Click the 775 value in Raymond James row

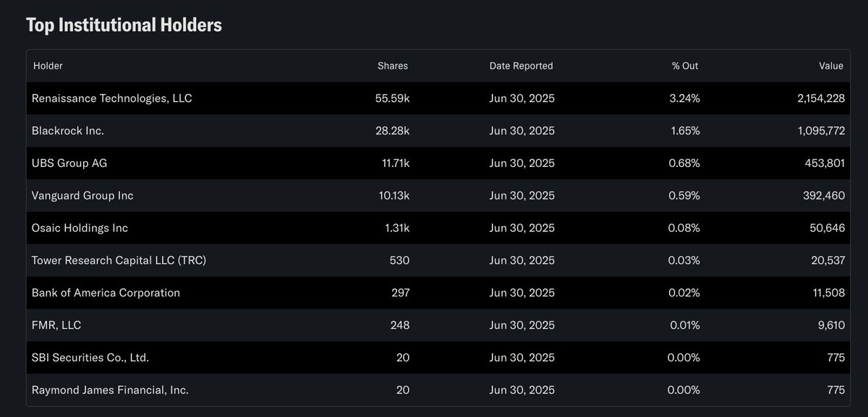tap(835, 390)
